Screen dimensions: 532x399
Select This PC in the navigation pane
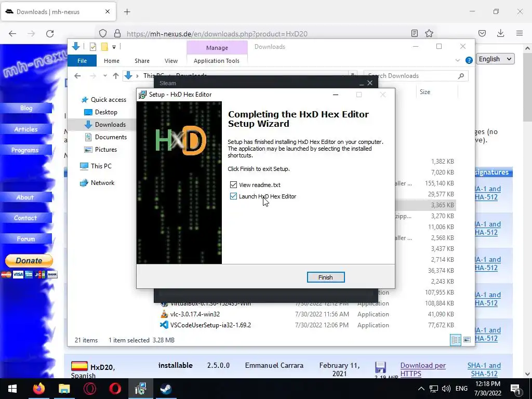tap(96, 166)
